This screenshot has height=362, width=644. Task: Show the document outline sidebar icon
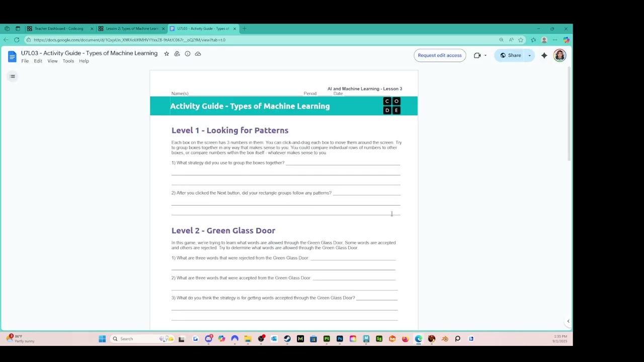click(x=13, y=76)
